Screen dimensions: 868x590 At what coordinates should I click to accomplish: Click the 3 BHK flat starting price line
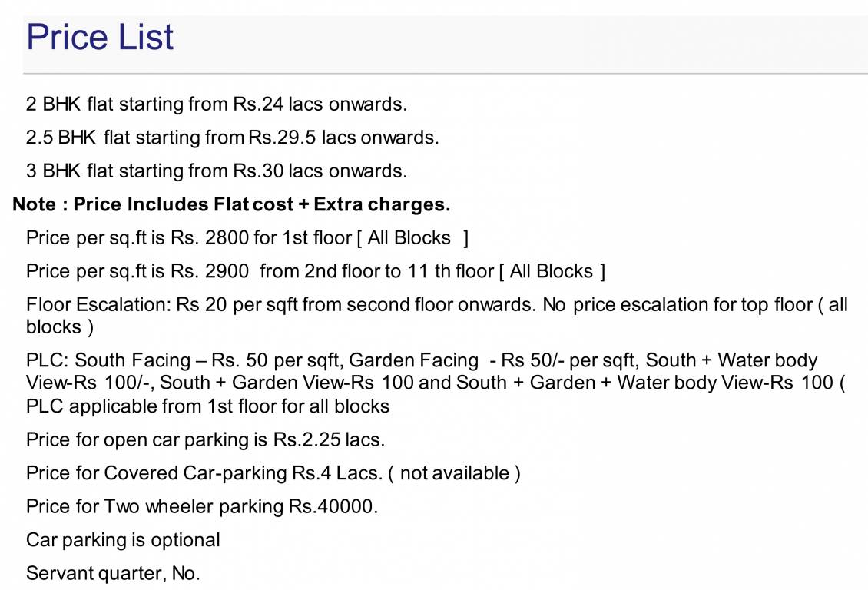[216, 171]
